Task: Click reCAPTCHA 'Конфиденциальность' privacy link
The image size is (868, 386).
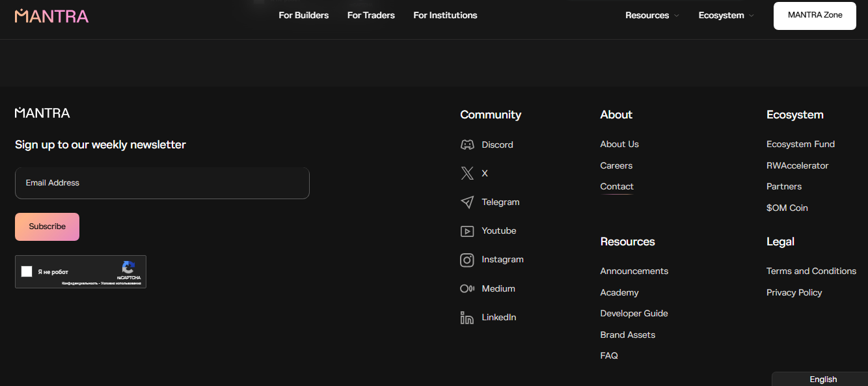Action: (79, 283)
